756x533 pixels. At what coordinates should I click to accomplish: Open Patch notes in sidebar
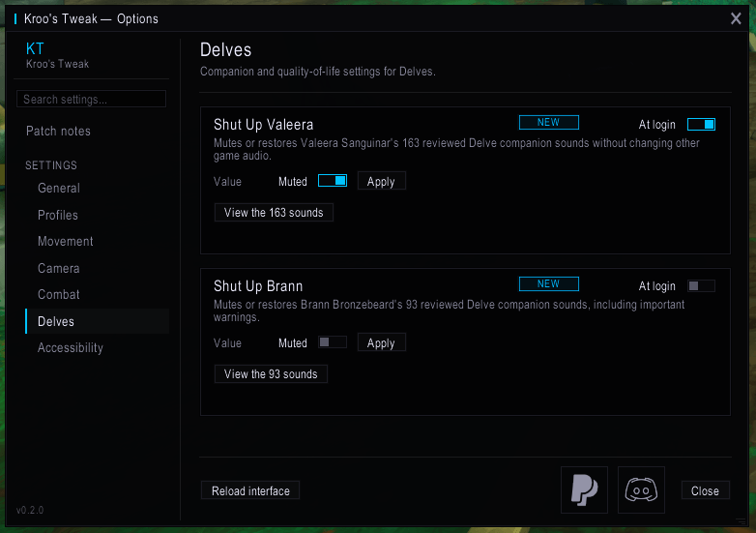click(58, 132)
